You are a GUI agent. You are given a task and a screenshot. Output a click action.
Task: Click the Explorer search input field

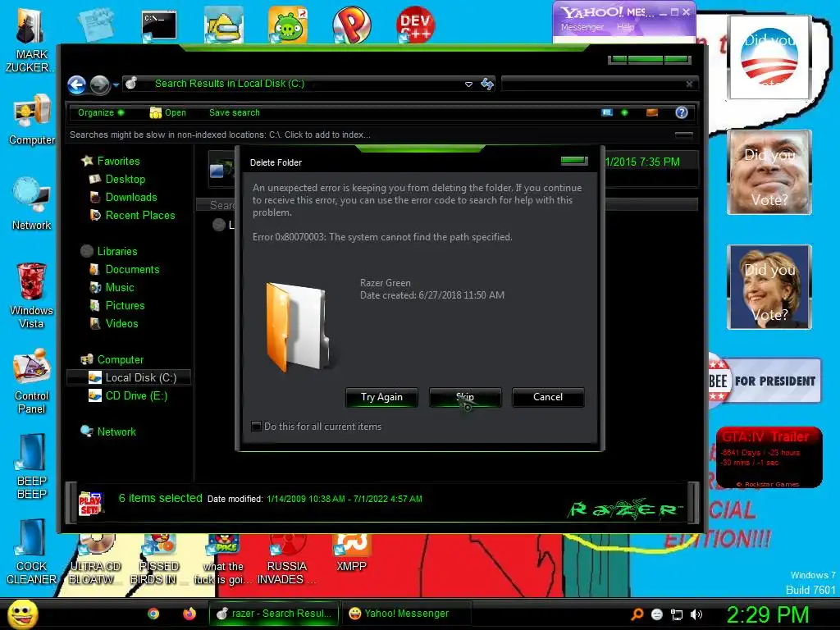tap(592, 84)
